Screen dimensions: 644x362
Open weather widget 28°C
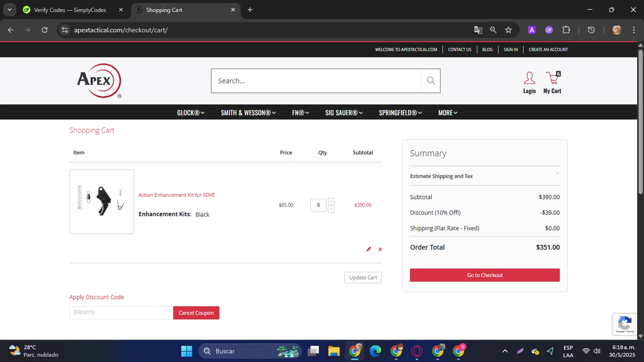click(33, 351)
